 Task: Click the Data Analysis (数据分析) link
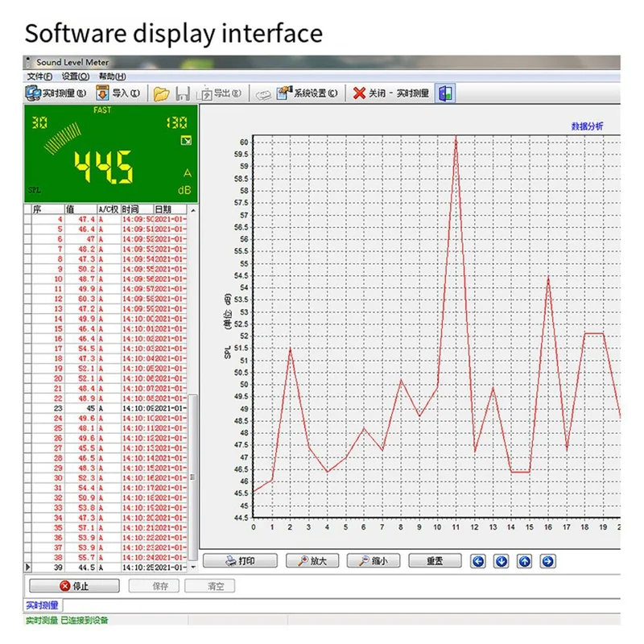tap(588, 126)
